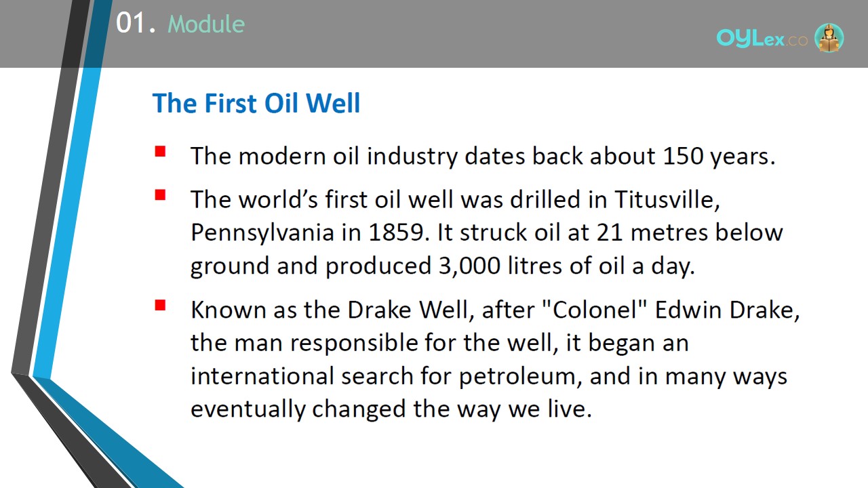Click the OYLex mascot avatar icon

click(829, 38)
